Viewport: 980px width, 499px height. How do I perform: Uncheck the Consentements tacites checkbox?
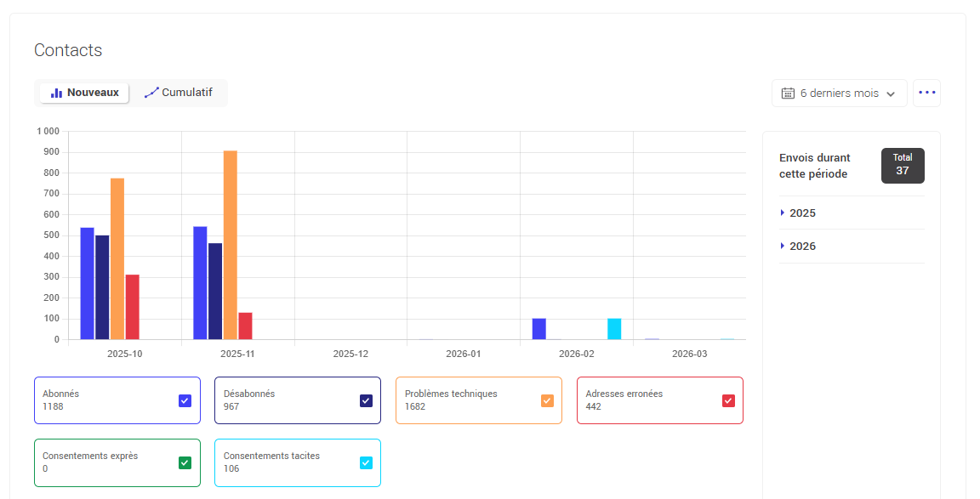point(366,462)
